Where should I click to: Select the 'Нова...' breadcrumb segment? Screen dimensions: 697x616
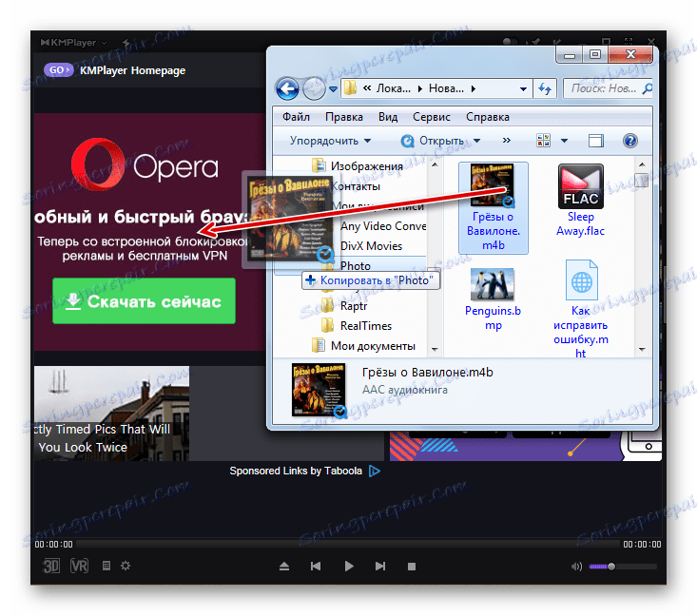pos(446,88)
